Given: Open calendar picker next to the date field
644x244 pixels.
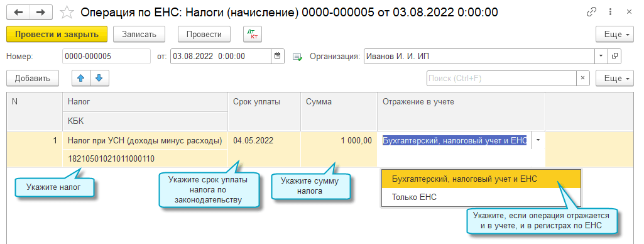Looking at the screenshot, I should click(278, 56).
